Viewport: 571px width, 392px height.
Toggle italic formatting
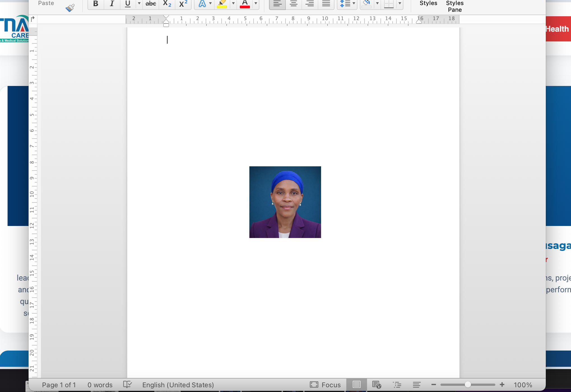coord(112,4)
